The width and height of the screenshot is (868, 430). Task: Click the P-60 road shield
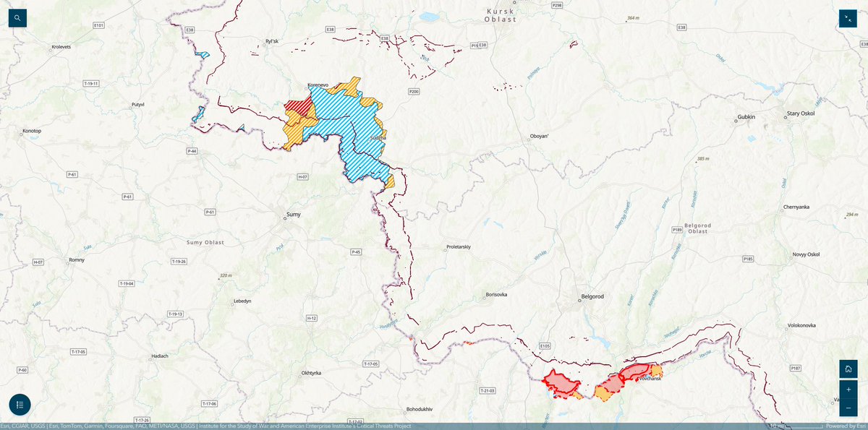coord(22,370)
